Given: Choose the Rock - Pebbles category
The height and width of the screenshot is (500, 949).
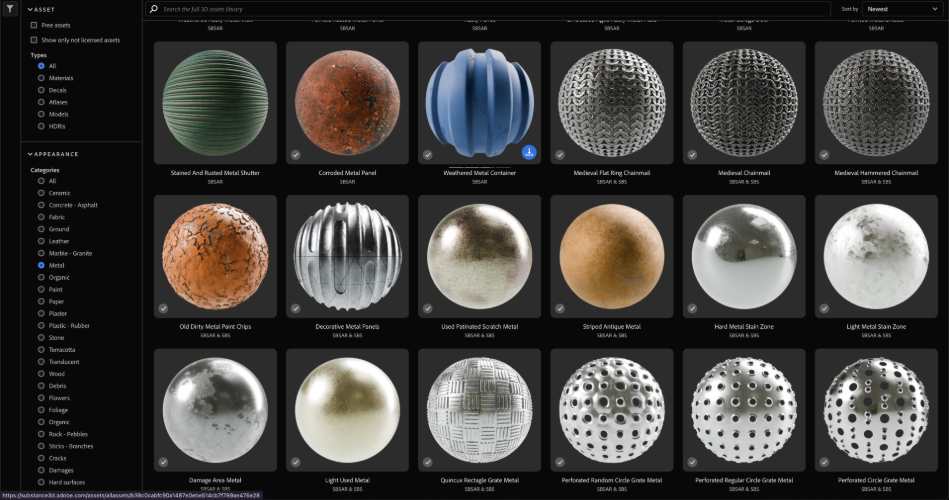Looking at the screenshot, I should pos(41,434).
